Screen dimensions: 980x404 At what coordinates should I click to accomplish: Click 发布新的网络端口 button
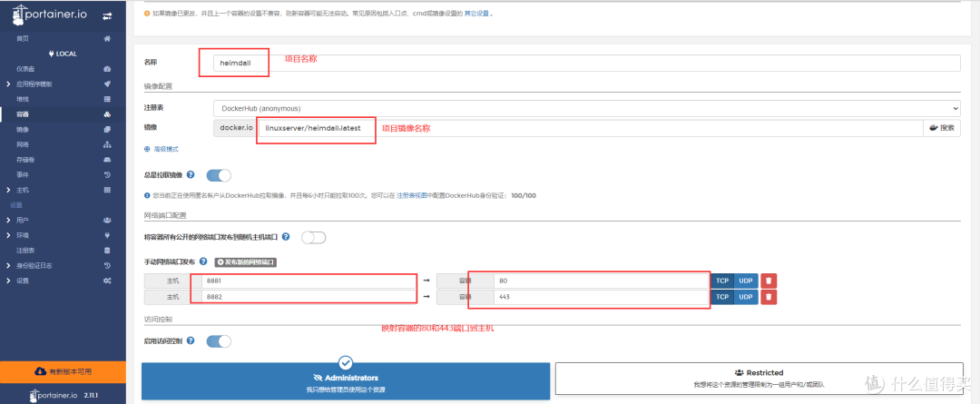[246, 262]
